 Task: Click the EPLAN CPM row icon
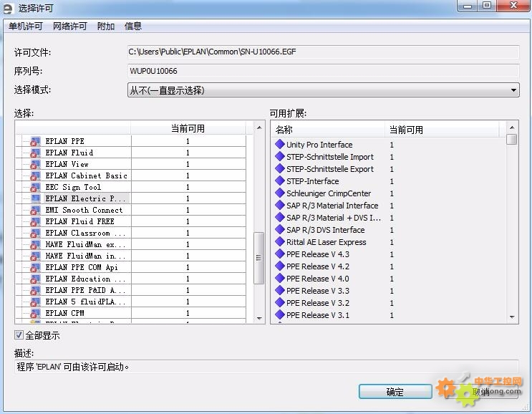pyautogui.click(x=35, y=313)
